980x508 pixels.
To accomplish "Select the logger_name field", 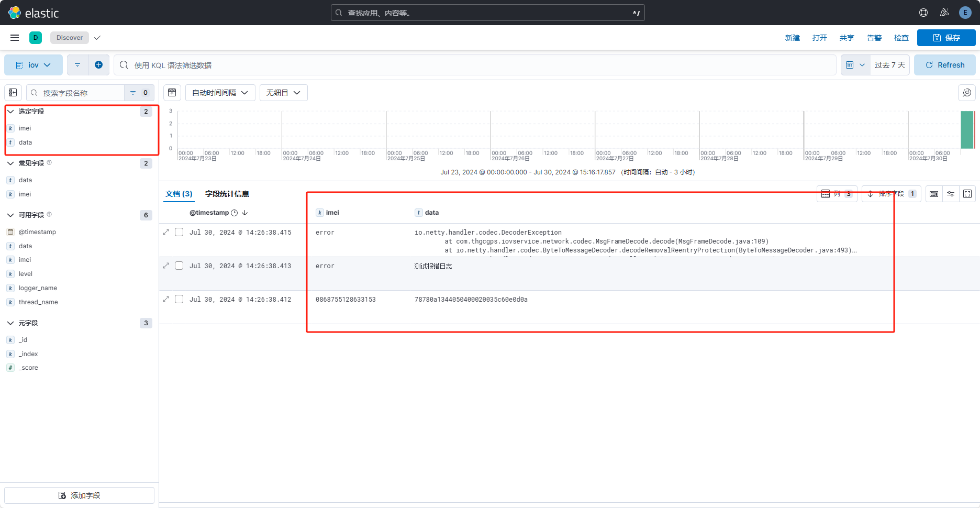I will click(38, 288).
